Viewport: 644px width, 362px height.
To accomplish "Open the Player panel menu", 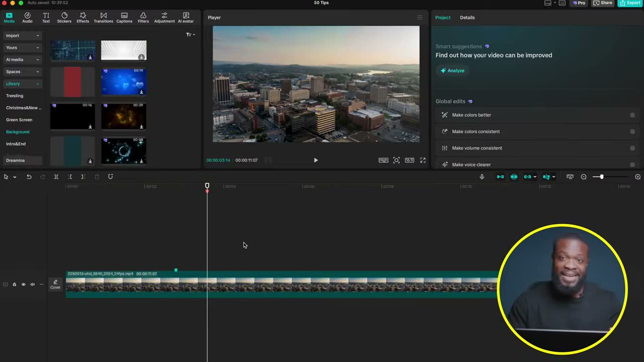I will point(420,18).
